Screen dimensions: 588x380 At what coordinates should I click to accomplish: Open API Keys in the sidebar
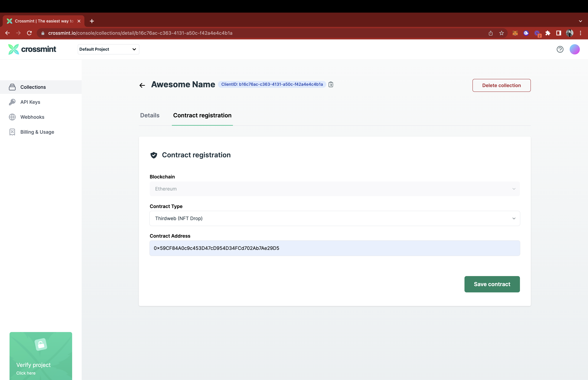30,102
